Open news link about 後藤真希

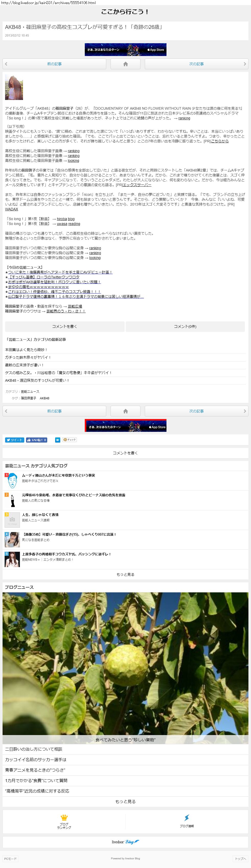point(60,272)
